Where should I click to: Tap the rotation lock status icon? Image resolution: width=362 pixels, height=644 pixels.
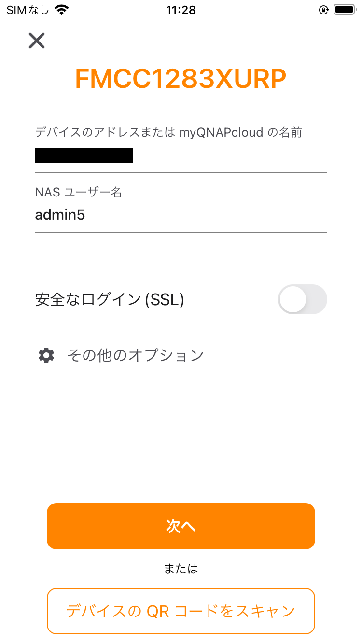click(324, 10)
